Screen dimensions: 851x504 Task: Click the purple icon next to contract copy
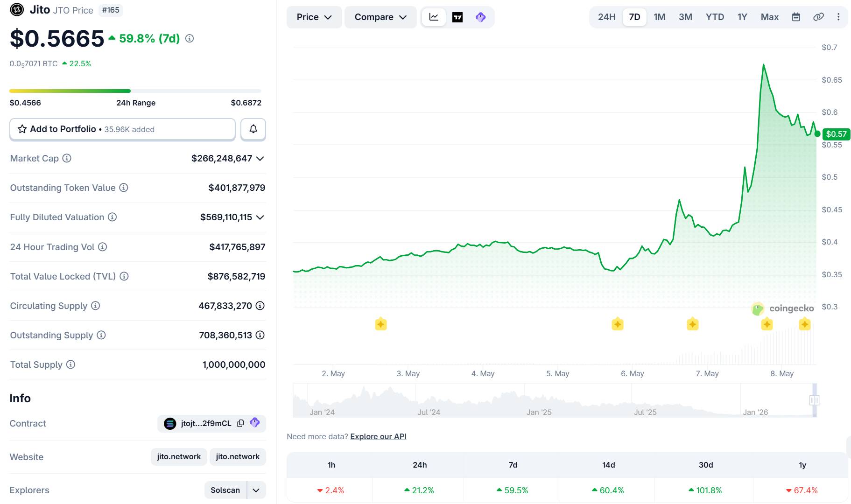click(x=254, y=423)
